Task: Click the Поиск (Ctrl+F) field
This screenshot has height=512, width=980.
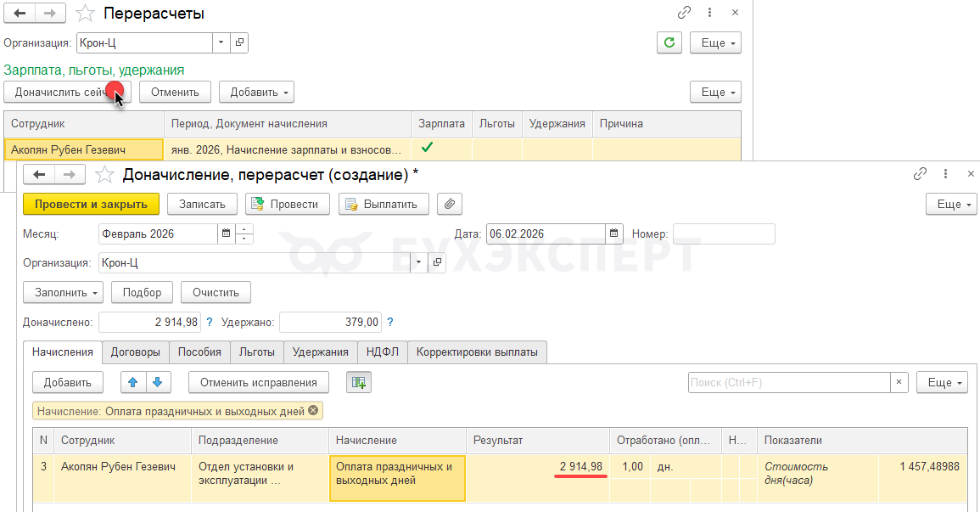Action: coord(789,383)
